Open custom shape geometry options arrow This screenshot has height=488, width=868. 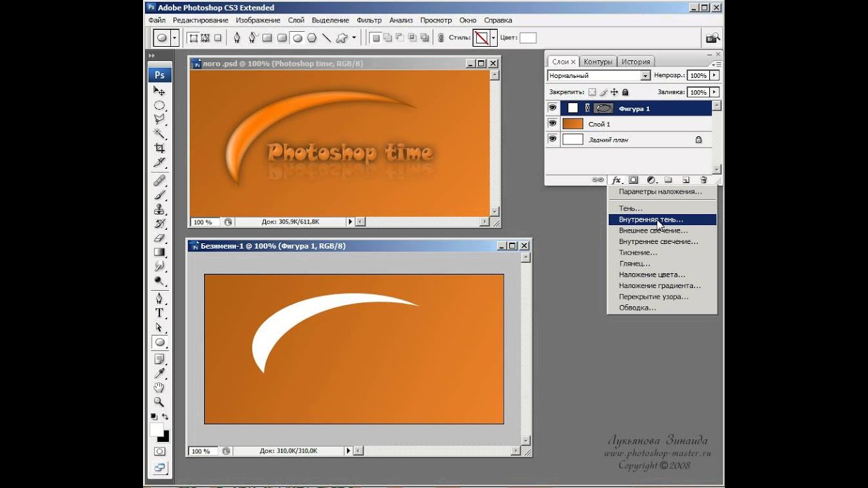coord(354,38)
